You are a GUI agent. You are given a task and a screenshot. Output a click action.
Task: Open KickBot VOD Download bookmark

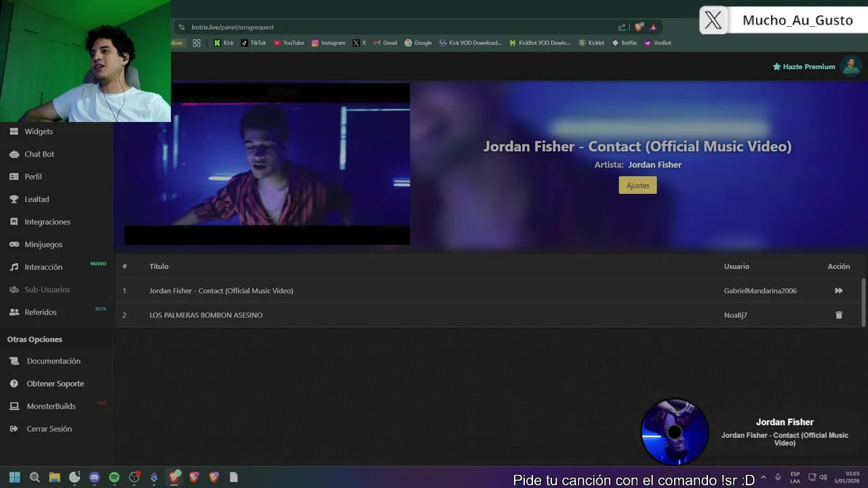tap(540, 43)
